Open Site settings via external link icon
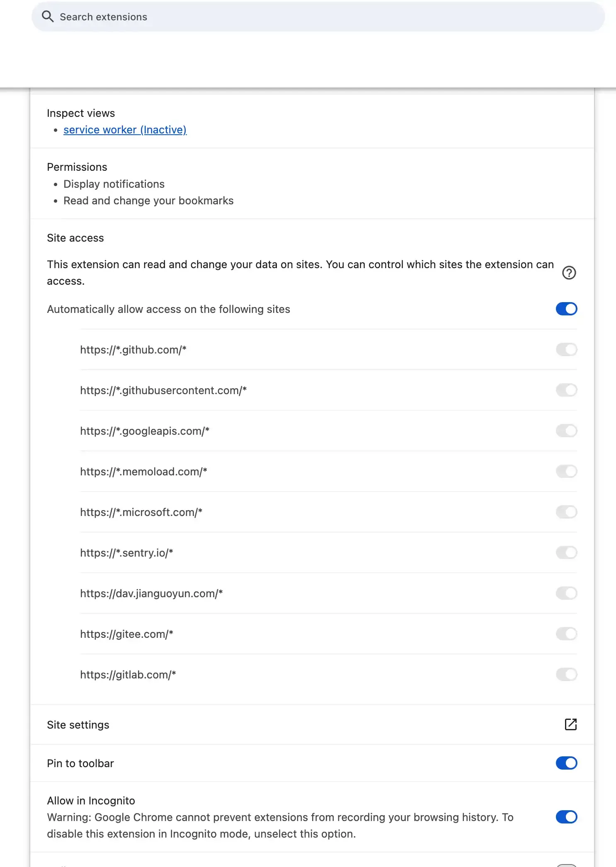Screen dimensions: 616x867 [571, 725]
